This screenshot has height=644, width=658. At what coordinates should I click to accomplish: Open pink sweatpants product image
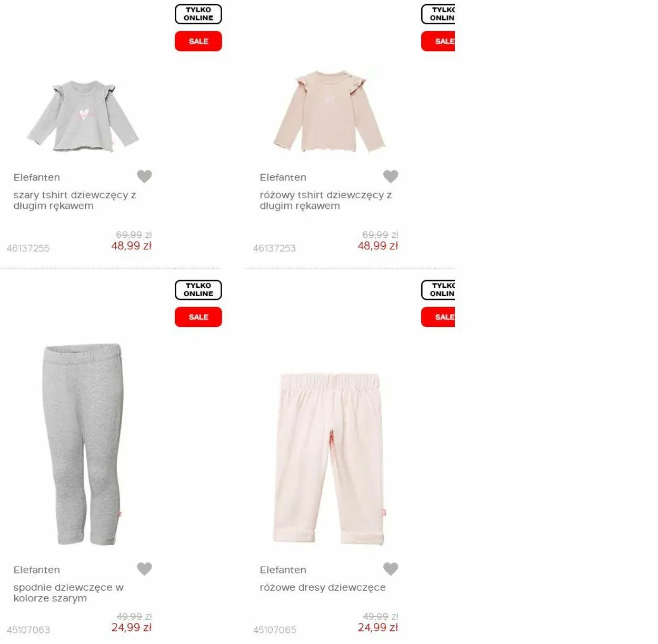(x=329, y=459)
